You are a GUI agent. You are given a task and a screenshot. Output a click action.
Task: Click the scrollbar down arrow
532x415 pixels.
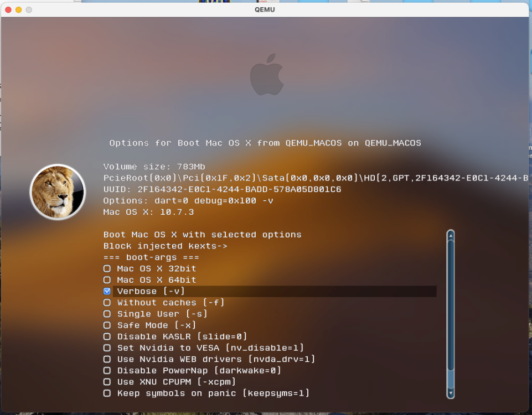[x=451, y=393]
